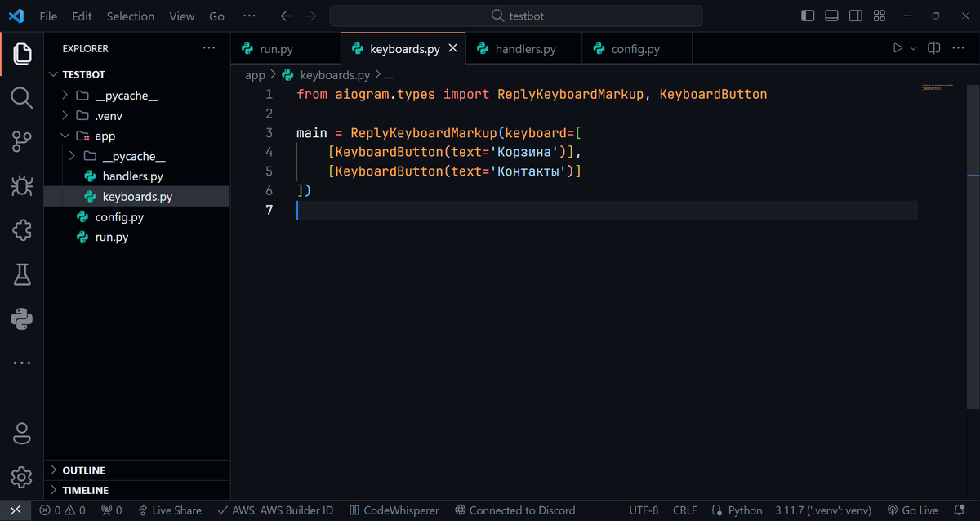Screen dimensions: 980x521
Task: Click the ports forwarded indicator
Action: [111, 510]
